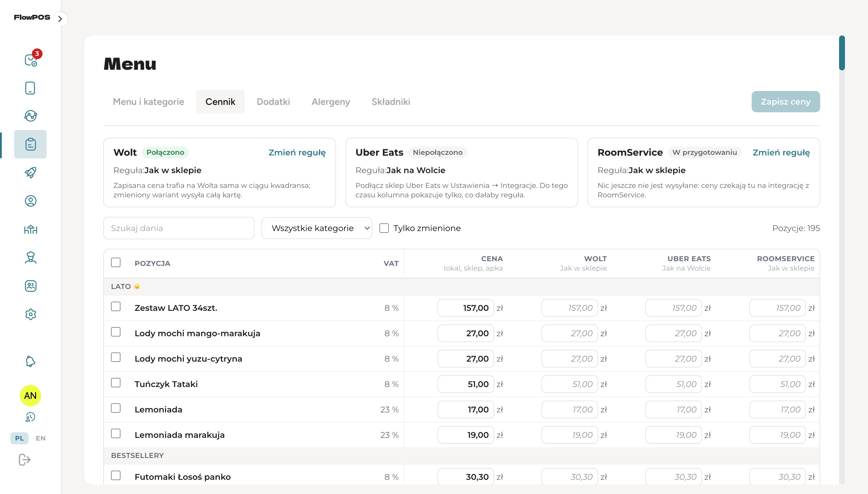Image resolution: width=868 pixels, height=494 pixels.
Task: Select the Cennik tab
Action: [220, 102]
